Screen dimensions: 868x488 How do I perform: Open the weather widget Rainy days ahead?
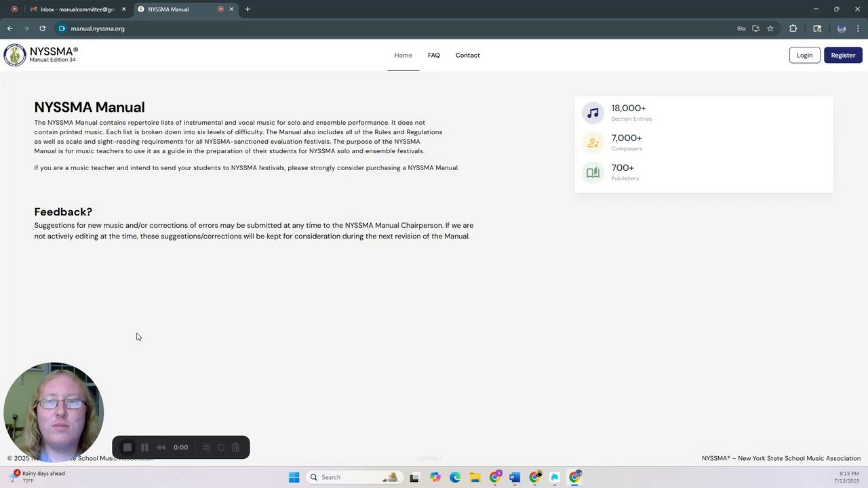point(38,477)
